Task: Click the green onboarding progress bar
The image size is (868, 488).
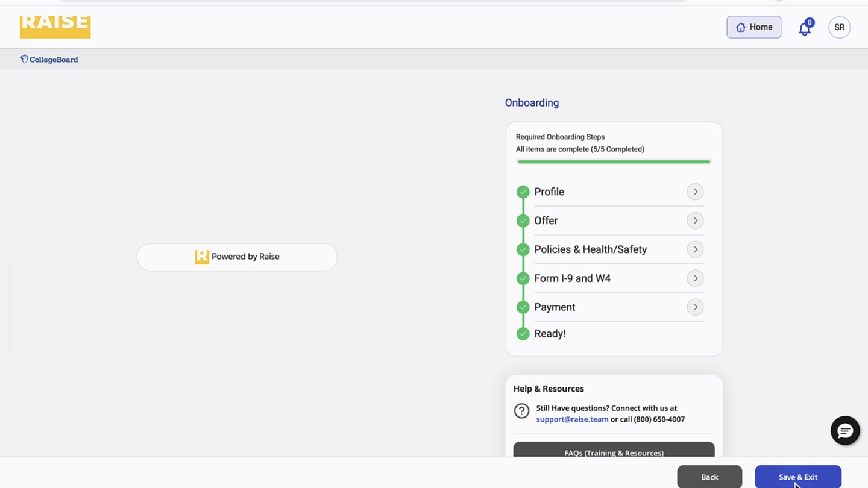Action: pos(614,162)
